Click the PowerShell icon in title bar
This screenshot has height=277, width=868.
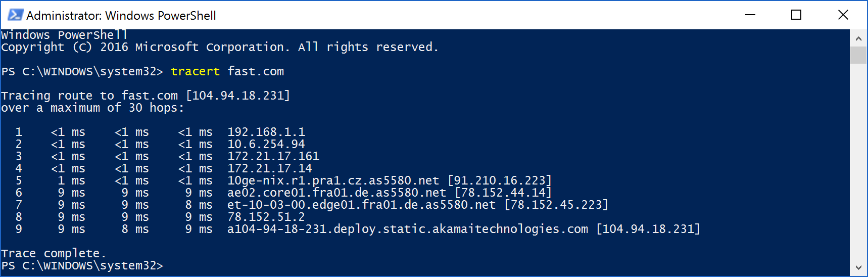[x=15, y=15]
